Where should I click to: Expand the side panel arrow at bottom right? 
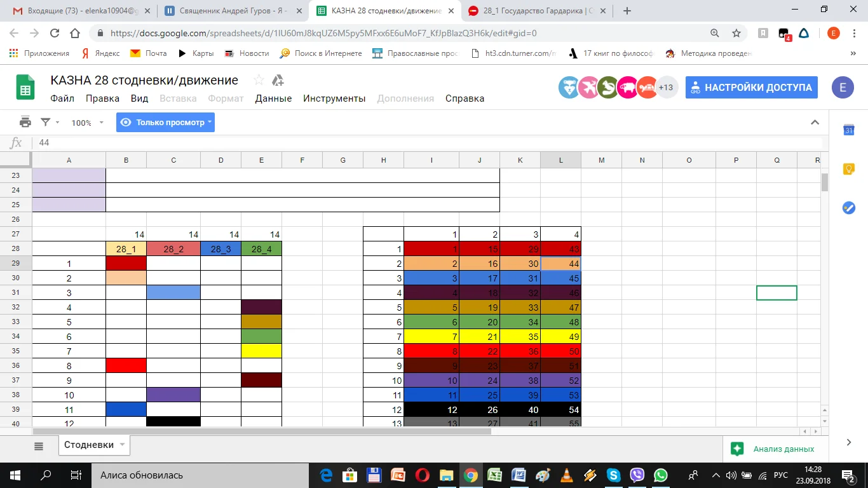[x=848, y=442]
